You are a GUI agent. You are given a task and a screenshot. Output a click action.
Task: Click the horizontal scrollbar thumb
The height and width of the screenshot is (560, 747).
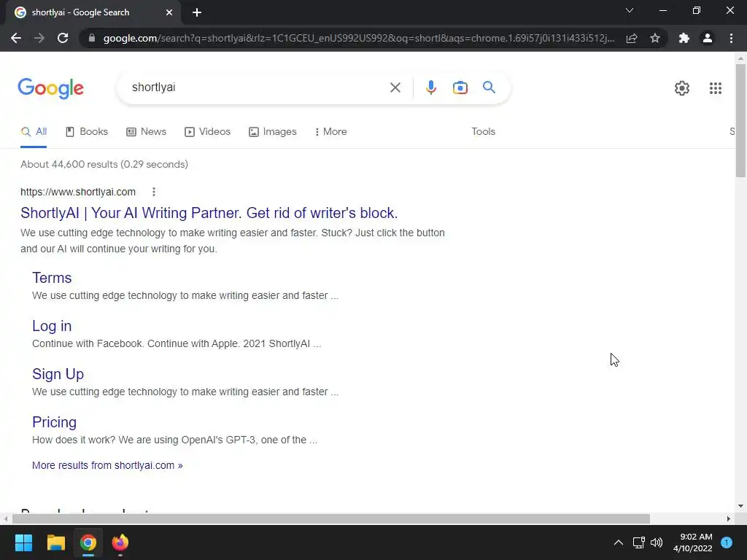point(331,518)
